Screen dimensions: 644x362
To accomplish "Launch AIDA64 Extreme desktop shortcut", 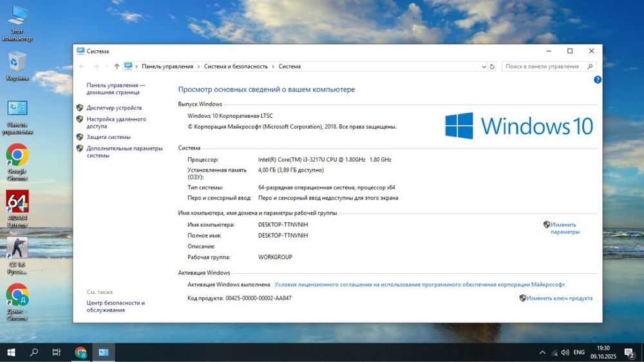I will (17, 209).
